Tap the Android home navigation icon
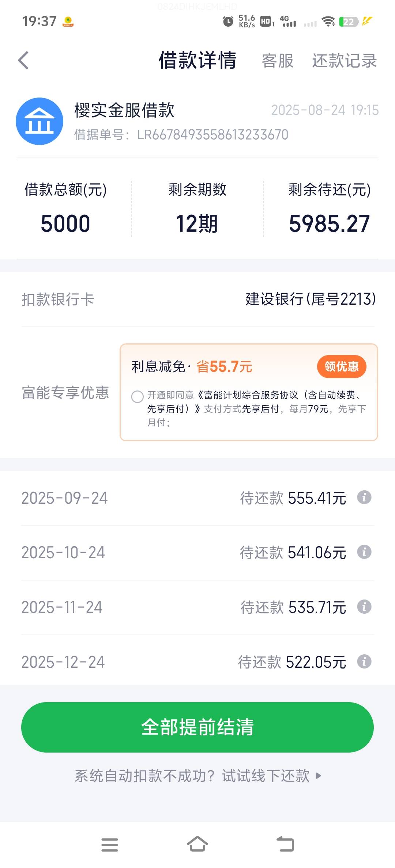This screenshot has height=868, width=395. point(197,844)
